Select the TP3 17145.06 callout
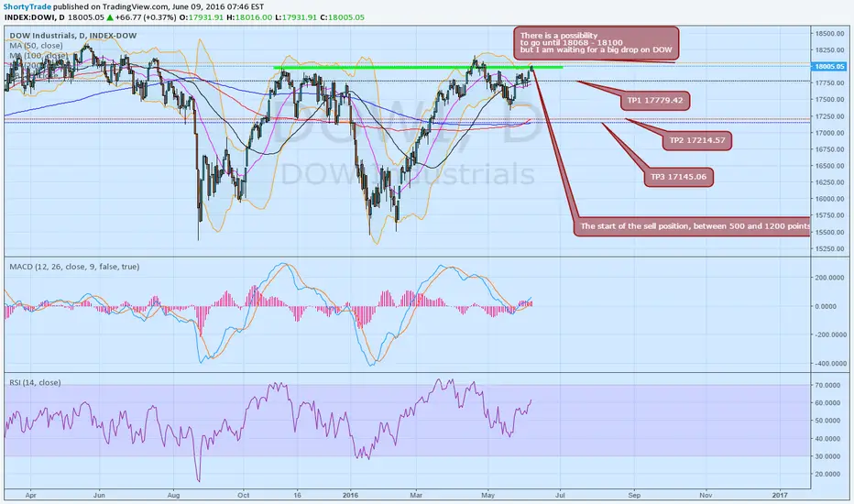854x504 pixels. (x=679, y=177)
